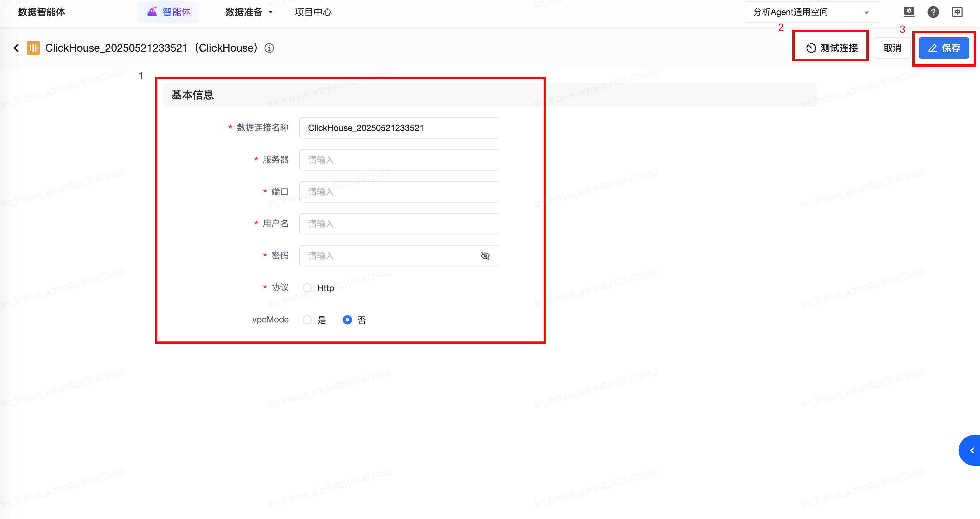Viewport: 980px width, 519px height.
Task: Open the 项目中心 menu item
Action: click(313, 12)
